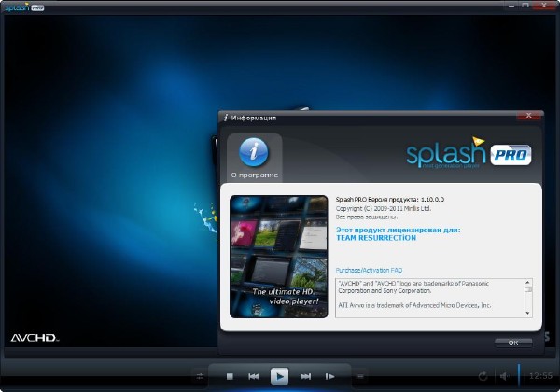Close the Информация dialog
The height and width of the screenshot is (392, 560).
(x=528, y=118)
